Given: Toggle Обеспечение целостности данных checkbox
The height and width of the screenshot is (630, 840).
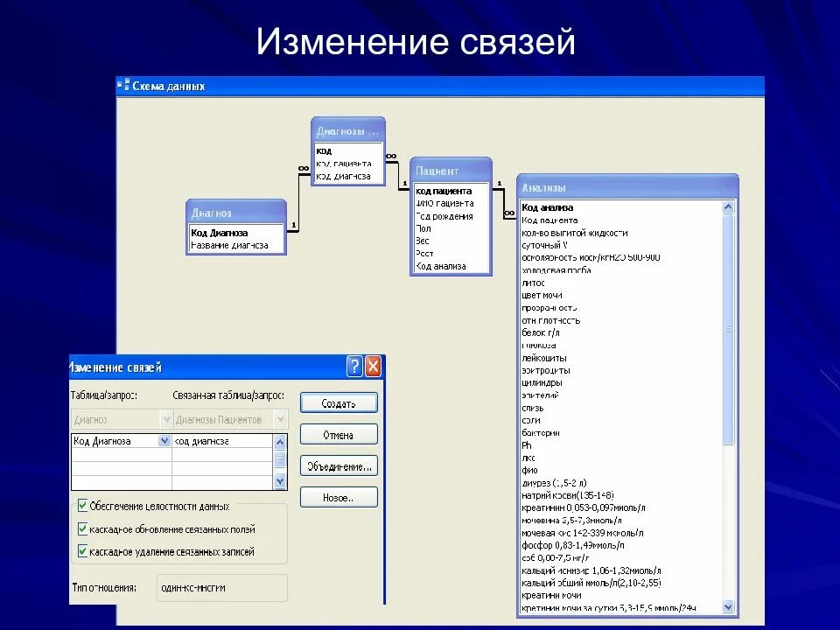Looking at the screenshot, I should click(82, 505).
